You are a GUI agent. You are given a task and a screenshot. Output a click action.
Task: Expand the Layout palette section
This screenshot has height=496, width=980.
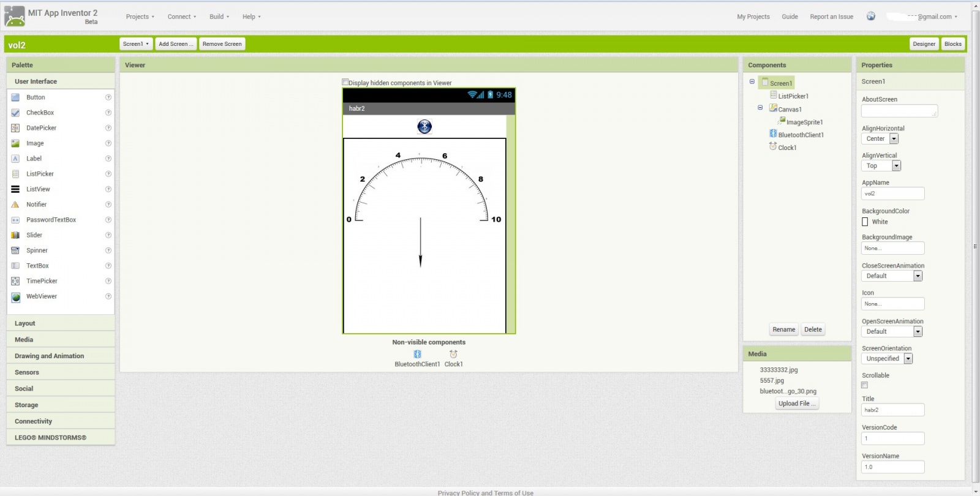(x=61, y=323)
